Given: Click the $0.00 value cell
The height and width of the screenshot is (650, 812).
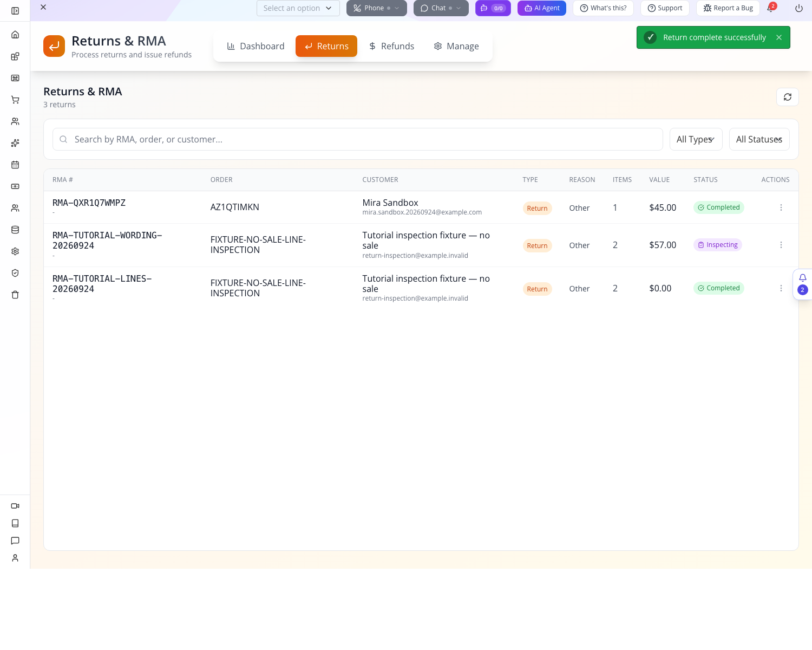Looking at the screenshot, I should click(x=660, y=288).
